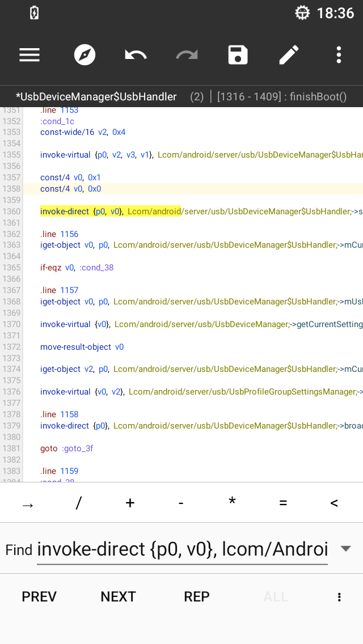This screenshot has width=363, height=644.
Task: Click goto :goto_3f line
Action: point(66,448)
